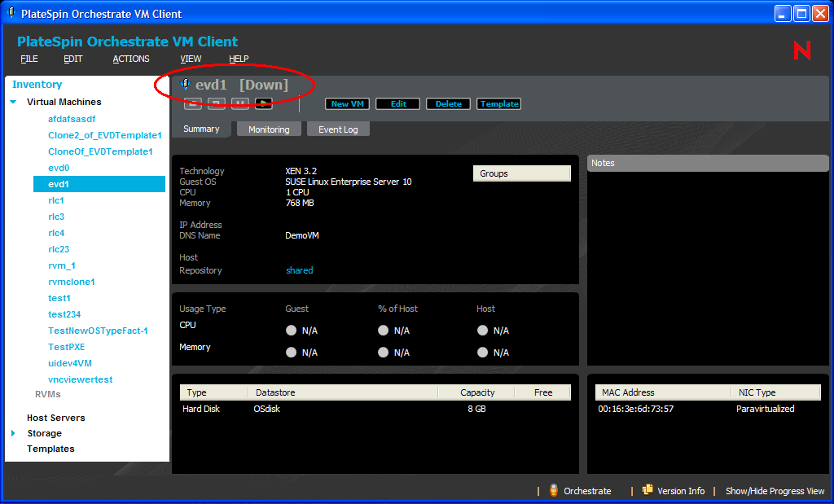Open the ACTIONS menu
The width and height of the screenshot is (834, 504).
[131, 59]
